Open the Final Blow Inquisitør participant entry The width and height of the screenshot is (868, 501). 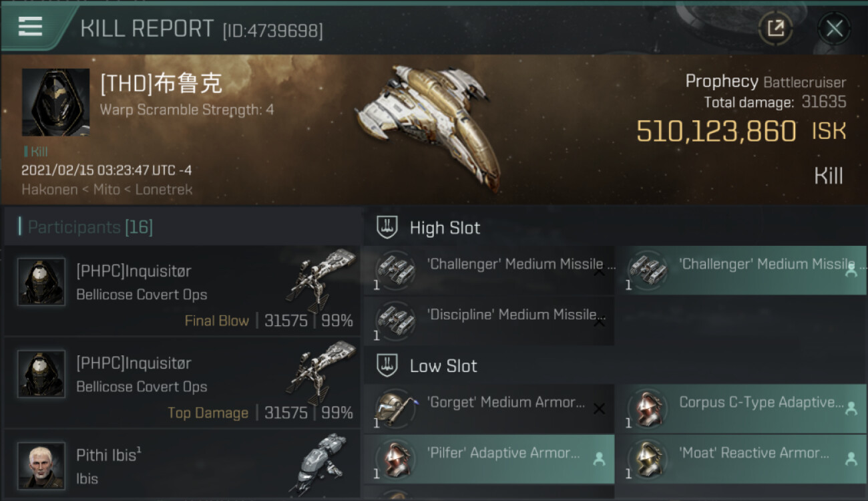182,291
